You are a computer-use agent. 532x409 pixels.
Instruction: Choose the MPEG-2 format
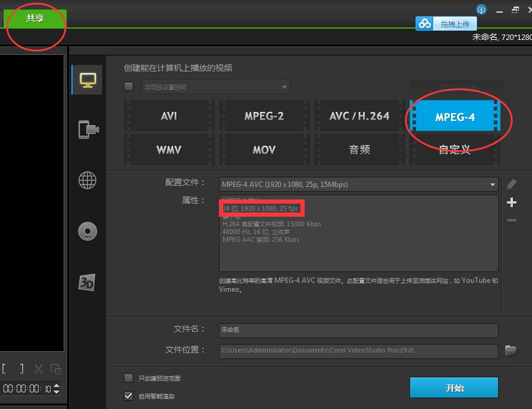pos(264,115)
